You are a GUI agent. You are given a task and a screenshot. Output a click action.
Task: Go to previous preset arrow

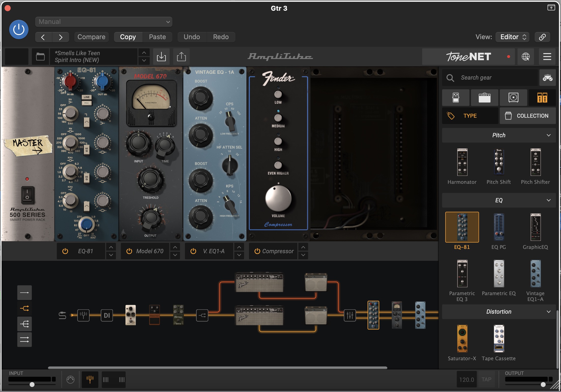[43, 37]
